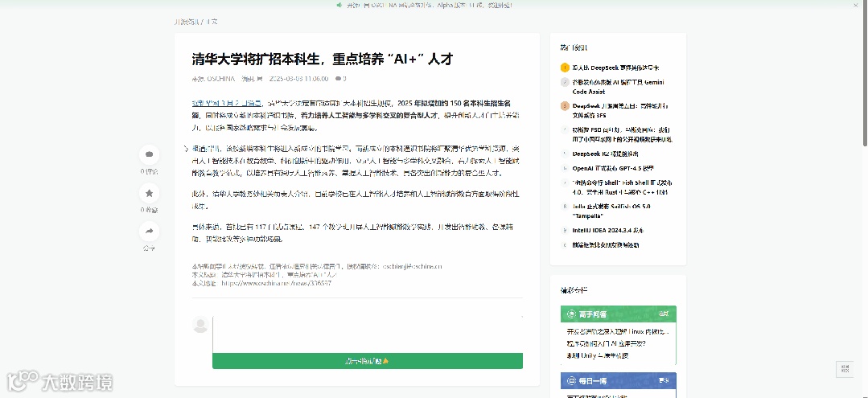Image resolution: width=868 pixels, height=398 pixels.
Task: Open the OpenAI GPT-4.5 hot news item
Action: (x=613, y=168)
